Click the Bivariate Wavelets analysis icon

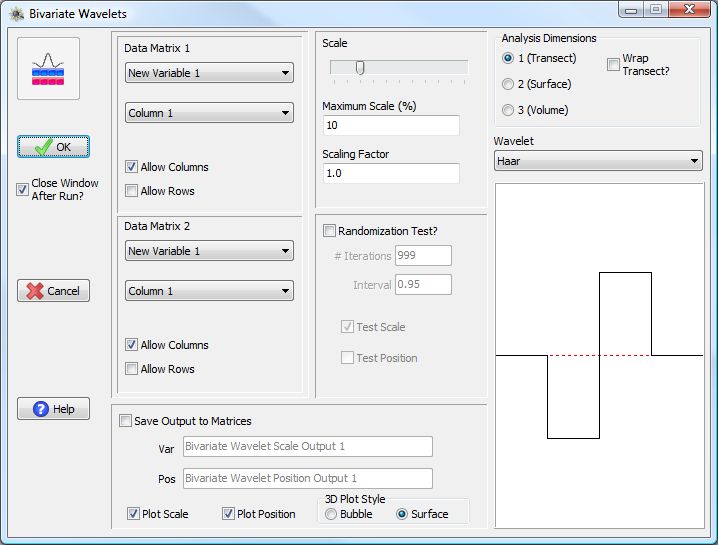pyautogui.click(x=48, y=69)
